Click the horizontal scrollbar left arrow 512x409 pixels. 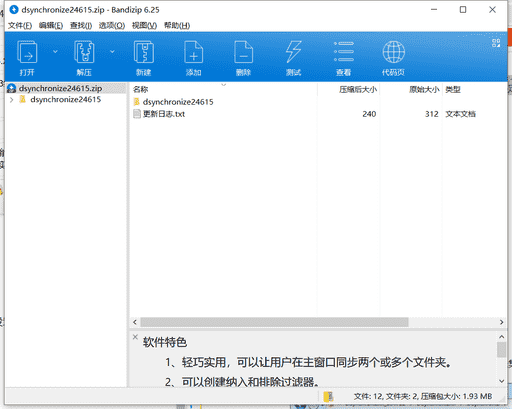point(135,322)
